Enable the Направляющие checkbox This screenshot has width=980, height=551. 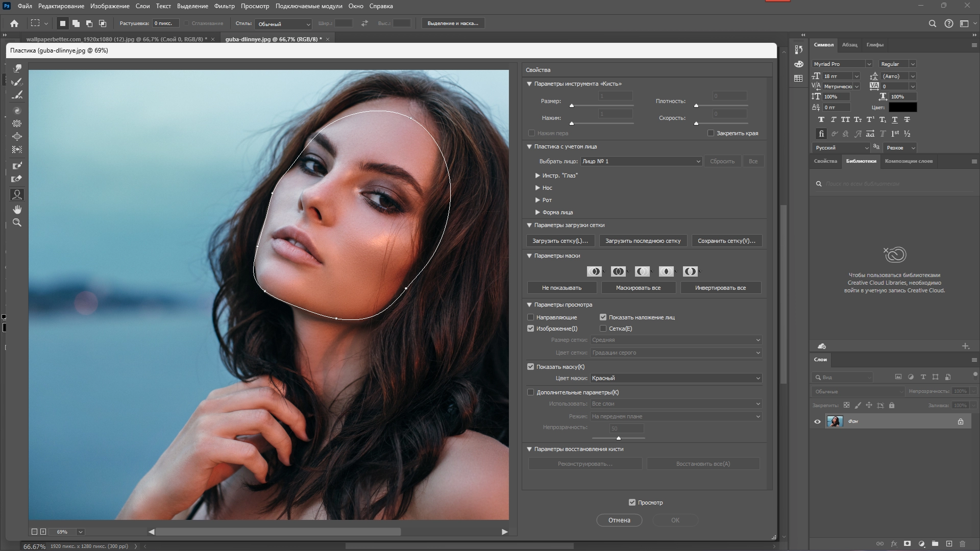[531, 317]
